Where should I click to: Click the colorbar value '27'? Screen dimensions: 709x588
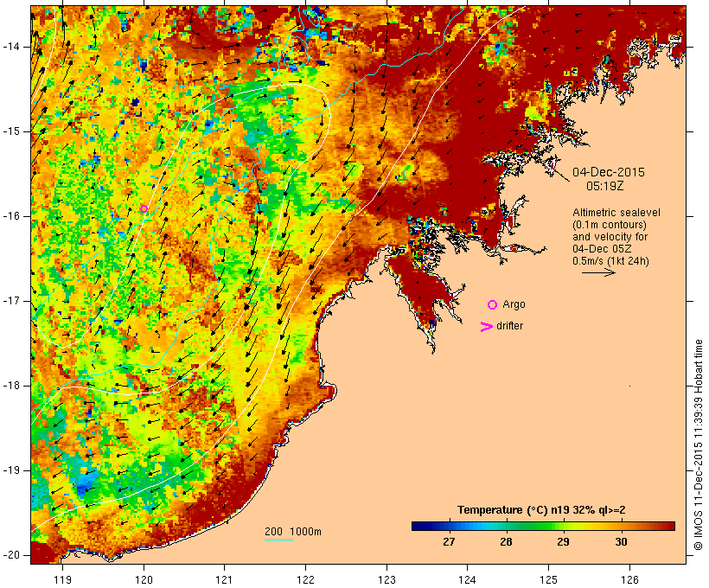click(x=449, y=542)
